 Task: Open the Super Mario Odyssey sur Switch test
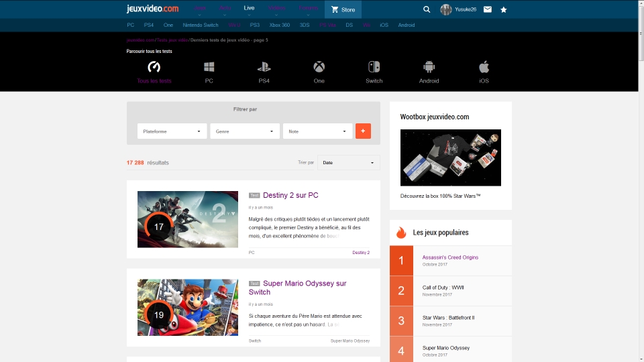(297, 288)
